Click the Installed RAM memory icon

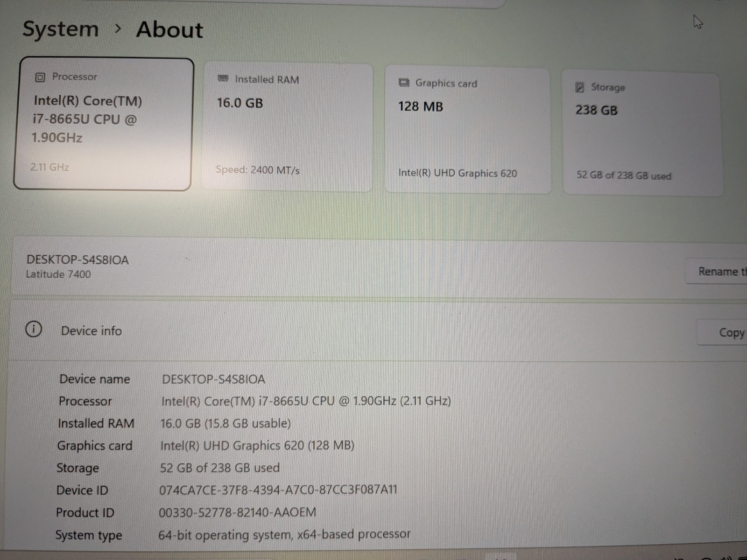[x=223, y=78]
